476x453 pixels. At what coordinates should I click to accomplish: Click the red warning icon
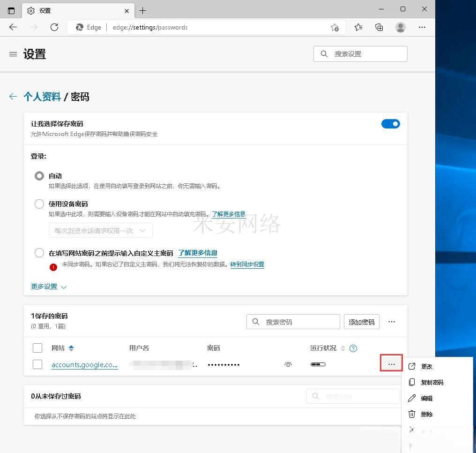click(x=53, y=267)
